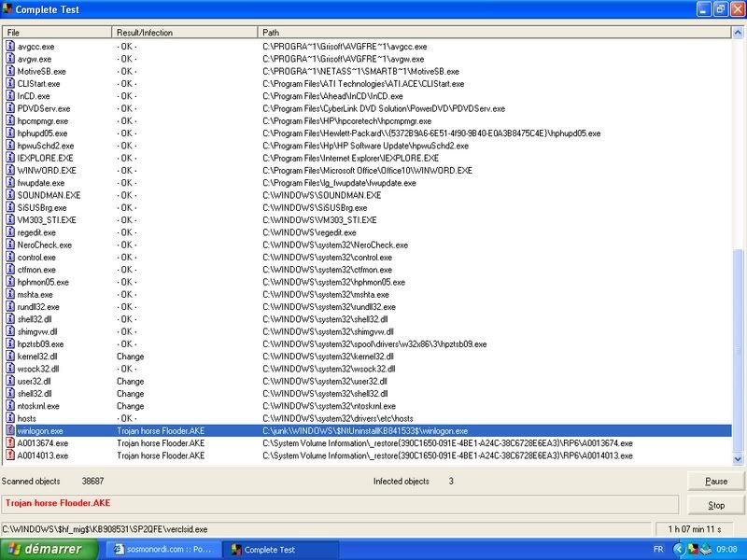Select the control.exe row
Screen dimensions: 747x560
pyautogui.click(x=367, y=258)
